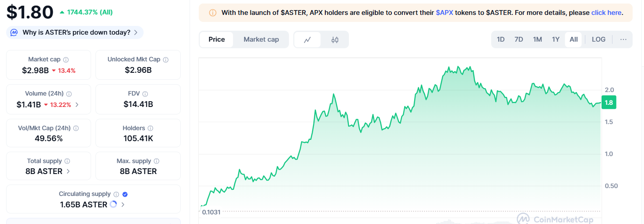The height and width of the screenshot is (224, 644).
Task: Click the circulating supply progress ring
Action: (x=113, y=204)
